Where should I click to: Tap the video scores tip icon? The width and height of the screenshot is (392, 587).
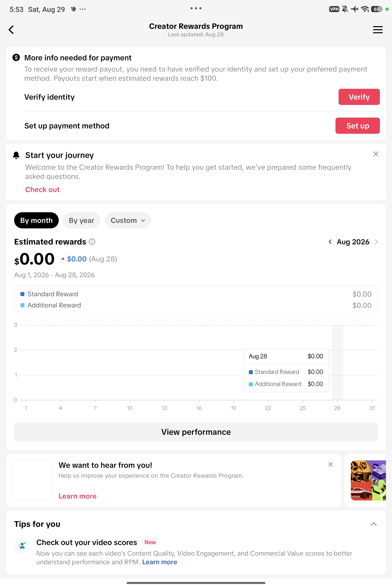pyautogui.click(x=22, y=545)
